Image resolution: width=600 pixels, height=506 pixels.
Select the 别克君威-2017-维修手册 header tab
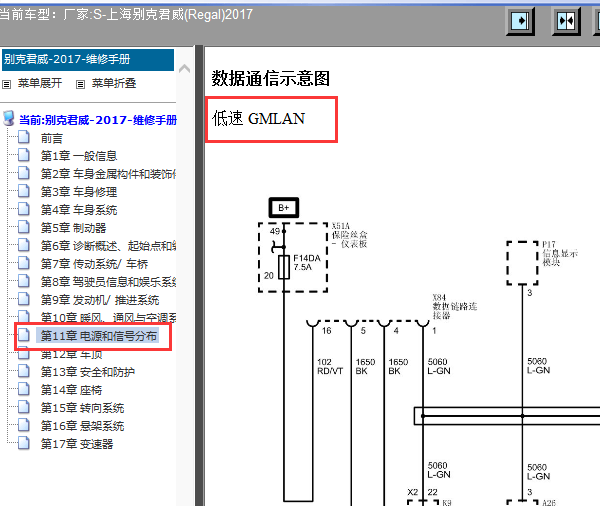(x=88, y=60)
